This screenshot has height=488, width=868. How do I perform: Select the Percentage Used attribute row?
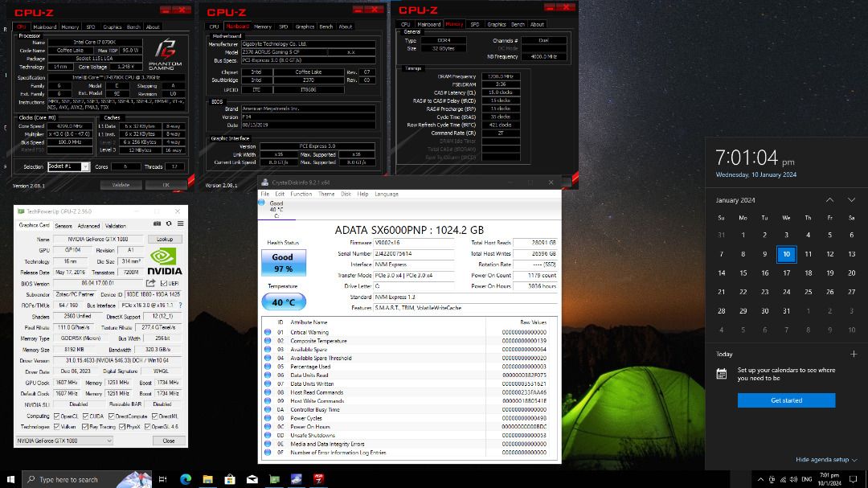click(x=408, y=367)
